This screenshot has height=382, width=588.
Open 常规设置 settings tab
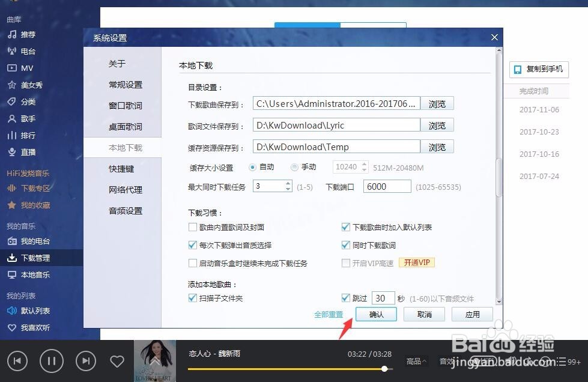126,85
